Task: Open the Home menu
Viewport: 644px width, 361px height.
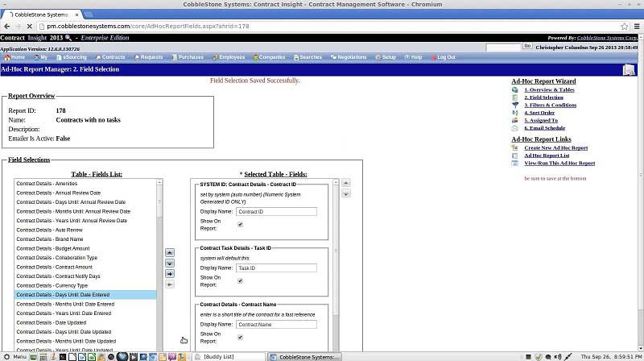Action: point(14,57)
